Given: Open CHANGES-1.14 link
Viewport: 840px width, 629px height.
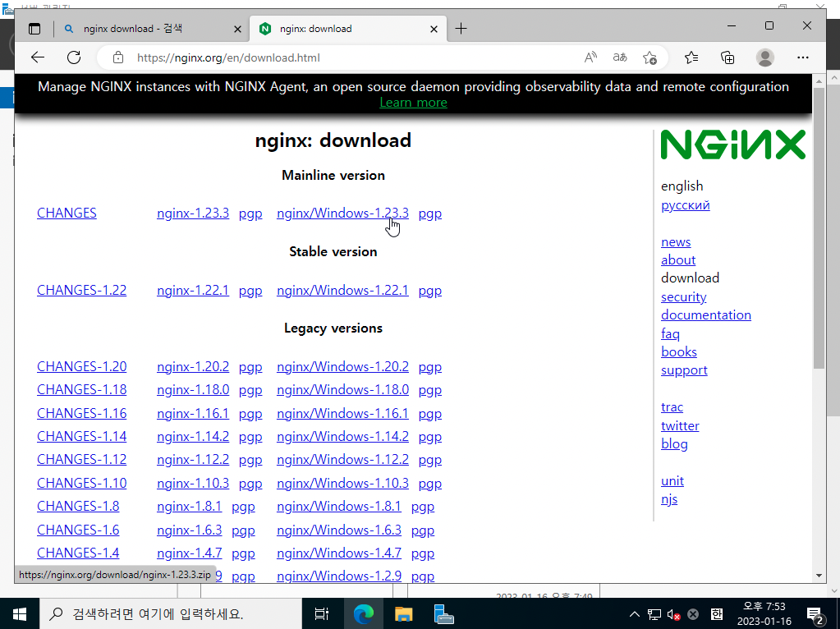Looking at the screenshot, I should [x=81, y=437].
